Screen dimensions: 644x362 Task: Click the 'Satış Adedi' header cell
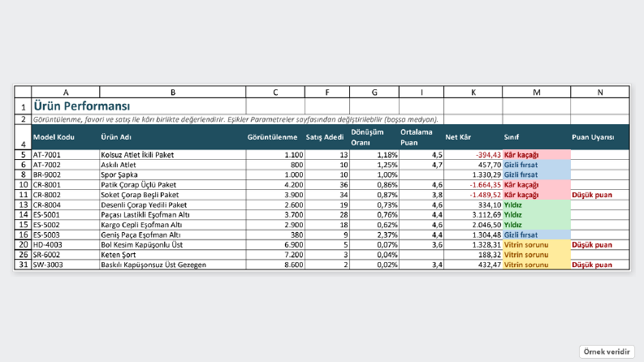click(x=327, y=137)
